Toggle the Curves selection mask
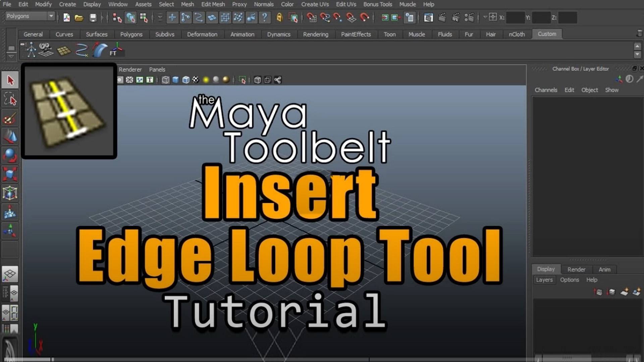Screen dimensions: 644x362 point(199,17)
